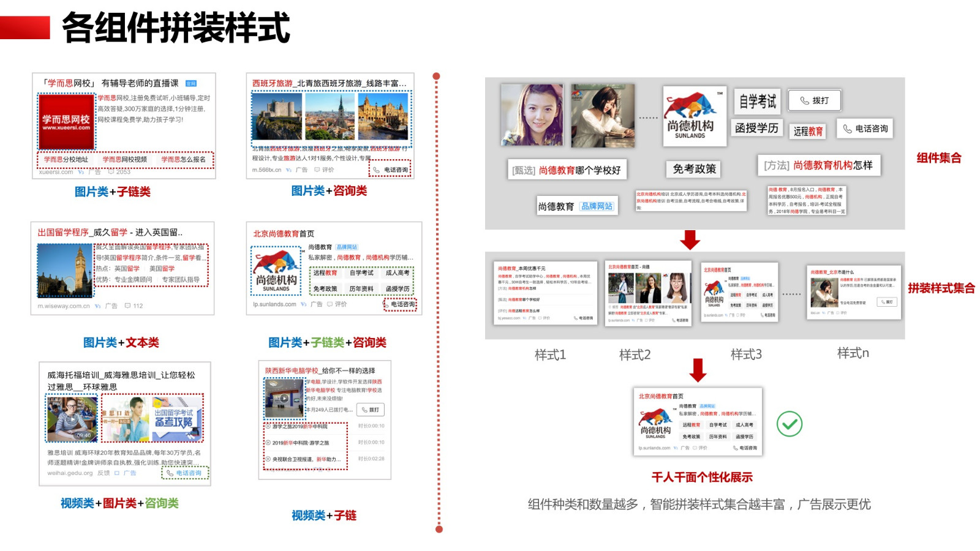
Task: Click the 免考政策 tag in the gray component panel
Action: click(x=694, y=169)
